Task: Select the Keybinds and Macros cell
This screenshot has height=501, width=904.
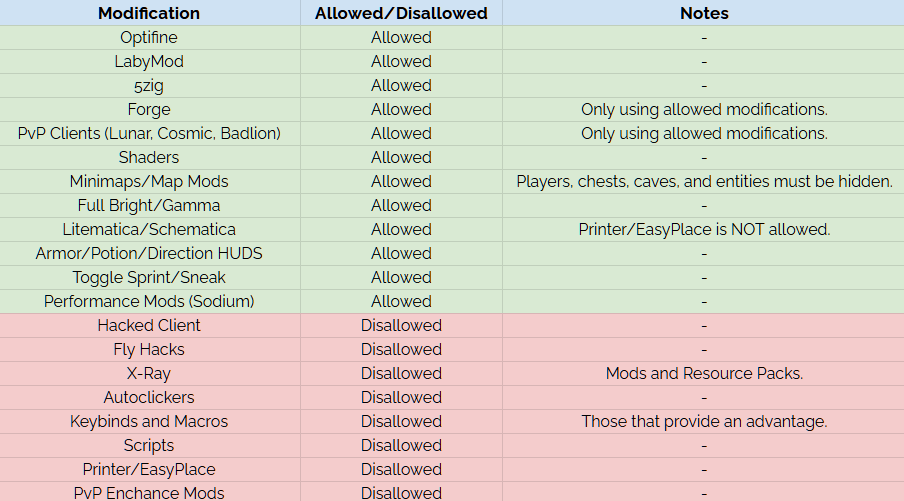Action: (x=149, y=421)
